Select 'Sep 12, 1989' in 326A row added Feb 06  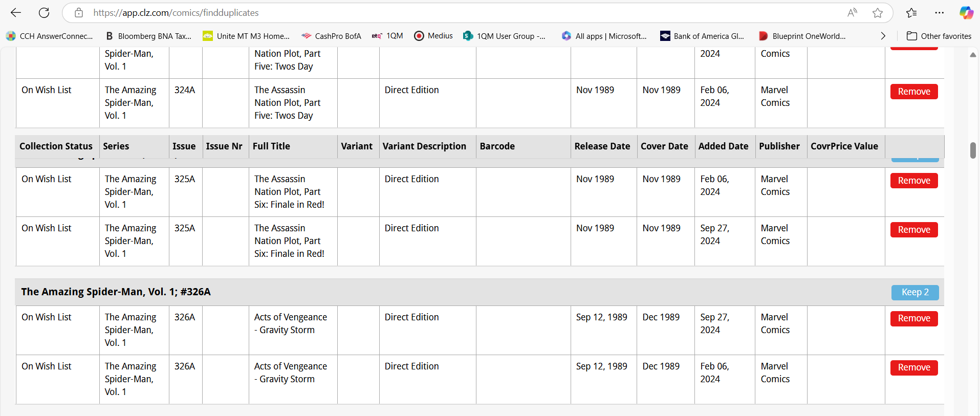tap(602, 366)
